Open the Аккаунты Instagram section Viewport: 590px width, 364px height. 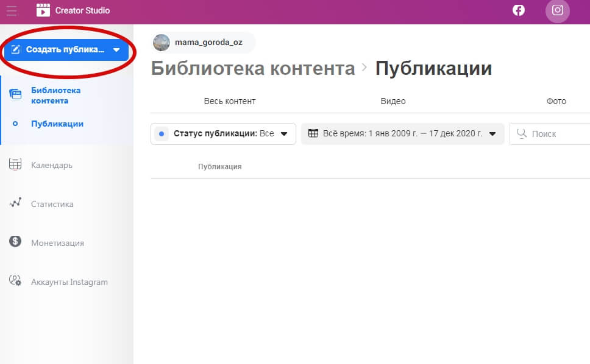click(69, 282)
